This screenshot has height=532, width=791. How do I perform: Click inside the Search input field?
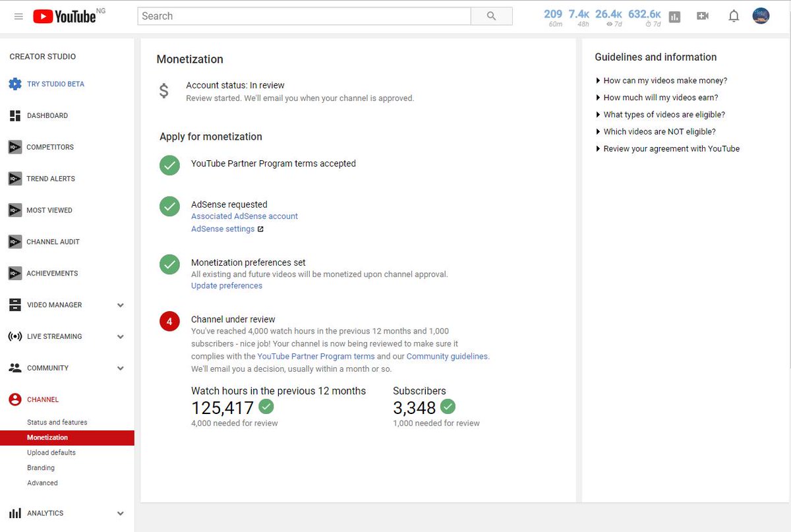pos(305,16)
